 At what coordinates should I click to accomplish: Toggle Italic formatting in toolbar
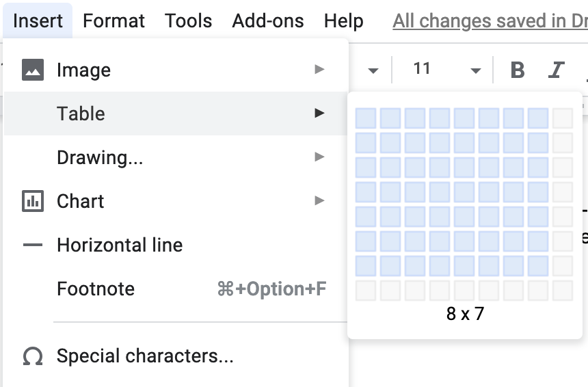[557, 70]
